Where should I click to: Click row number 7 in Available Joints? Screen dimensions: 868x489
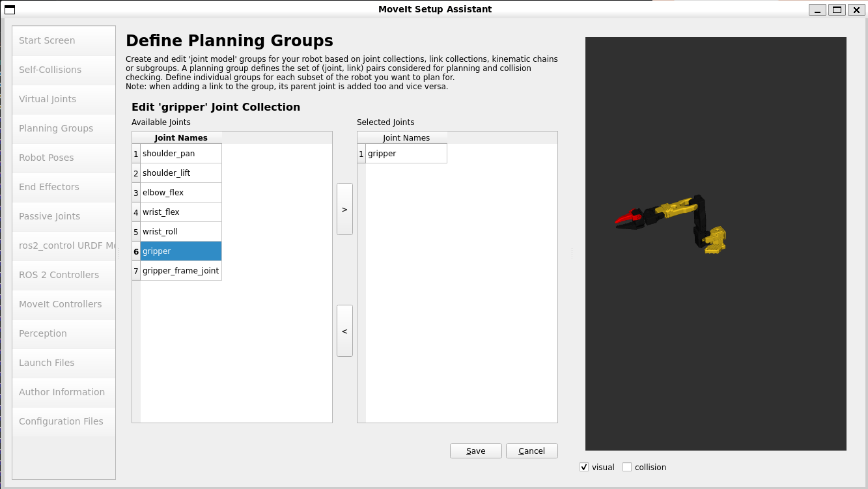[x=136, y=271]
